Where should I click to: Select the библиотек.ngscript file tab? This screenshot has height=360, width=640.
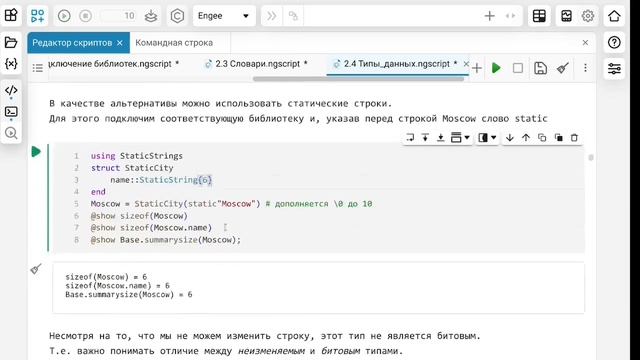[x=113, y=64]
